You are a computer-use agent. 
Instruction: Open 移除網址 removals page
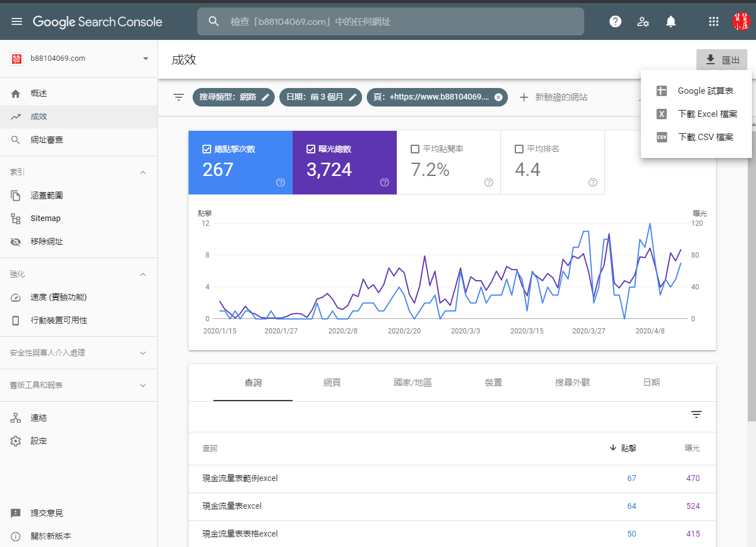79,241
